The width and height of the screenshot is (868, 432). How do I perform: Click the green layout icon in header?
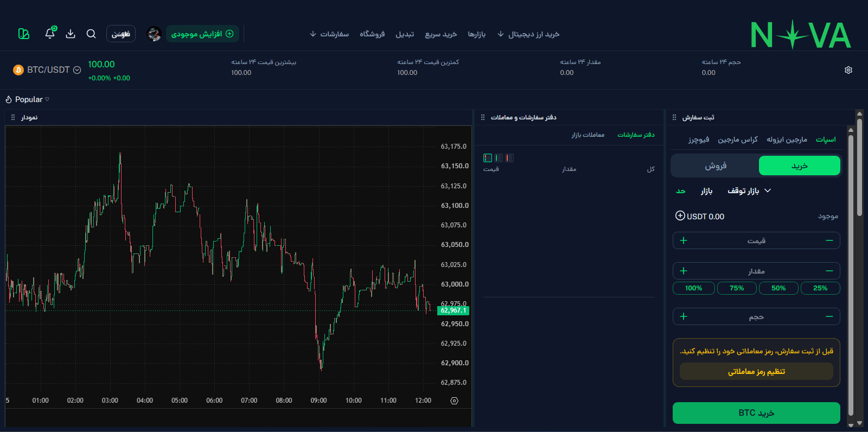click(x=24, y=34)
